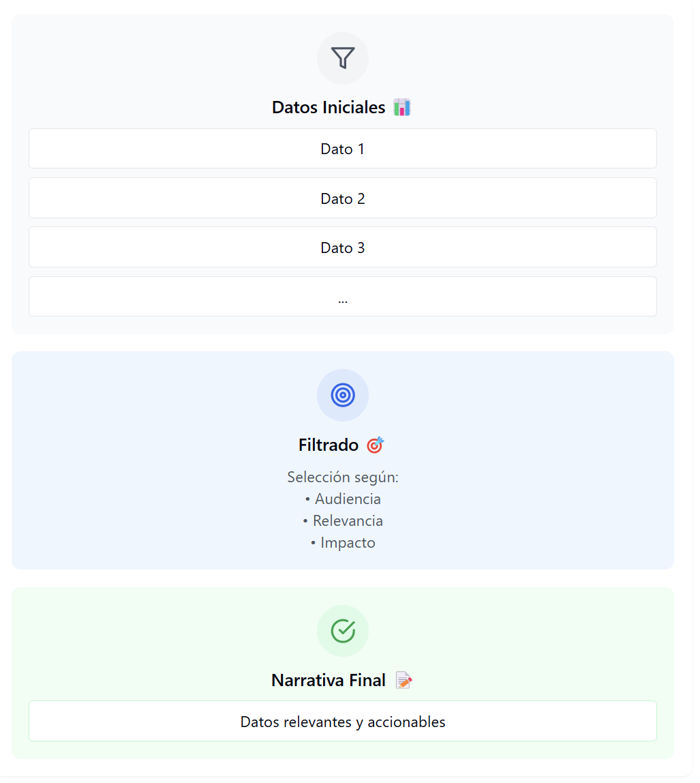
Task: Click the Relevancia bullet item
Action: point(343,521)
